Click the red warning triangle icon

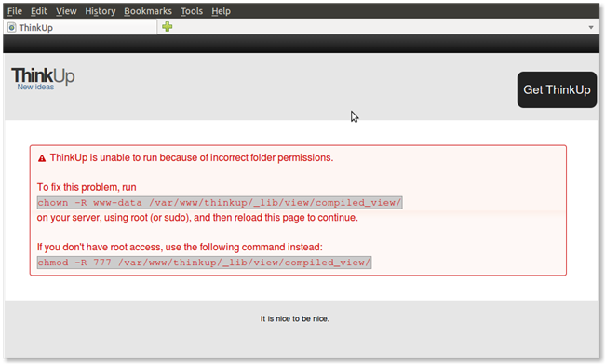tap(42, 158)
